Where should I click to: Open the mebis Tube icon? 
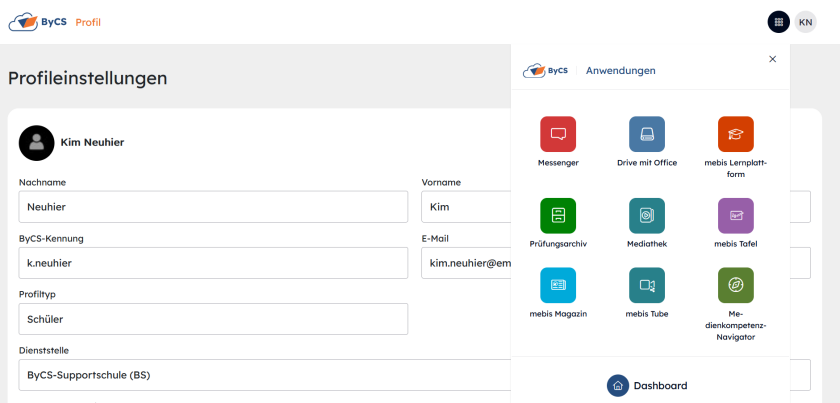click(x=647, y=286)
